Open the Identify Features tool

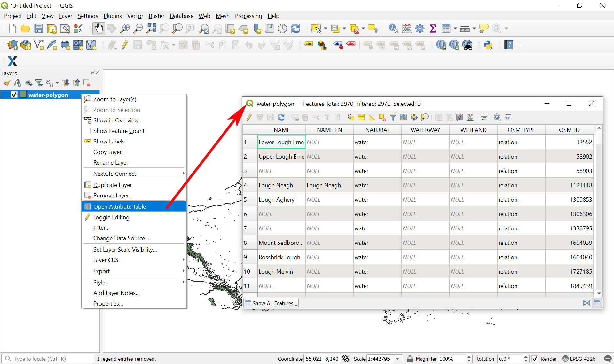pyautogui.click(x=393, y=28)
